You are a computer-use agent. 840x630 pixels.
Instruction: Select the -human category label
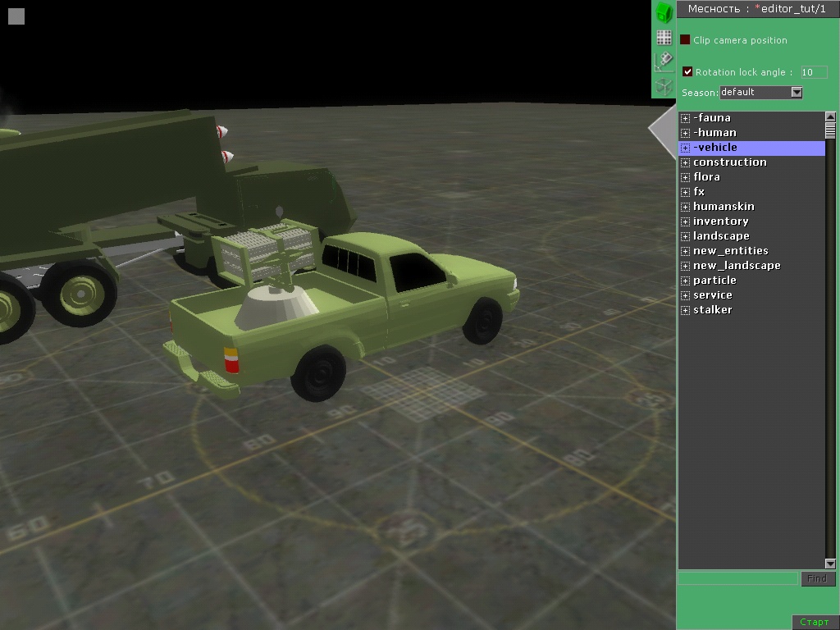click(714, 132)
